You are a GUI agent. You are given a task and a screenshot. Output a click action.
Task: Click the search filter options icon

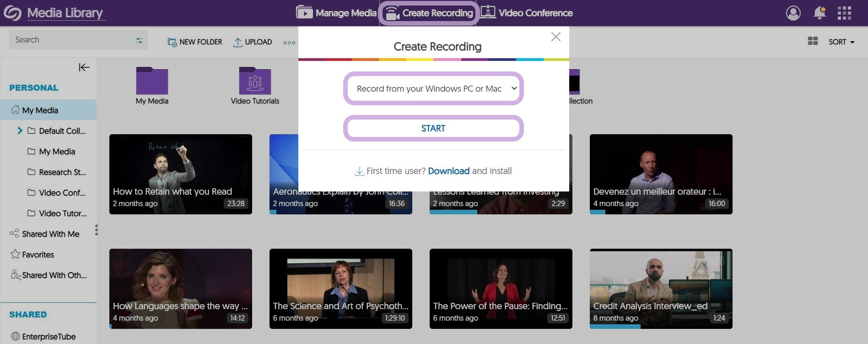139,40
